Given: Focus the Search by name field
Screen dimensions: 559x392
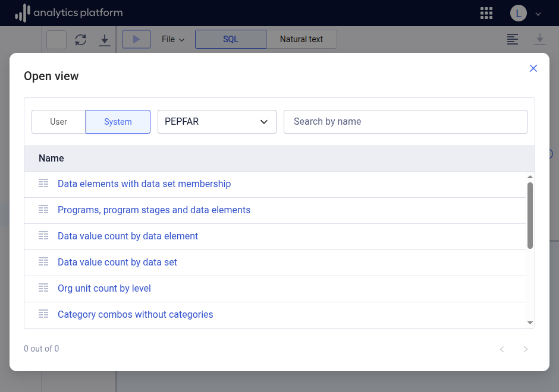Looking at the screenshot, I should (x=406, y=122).
